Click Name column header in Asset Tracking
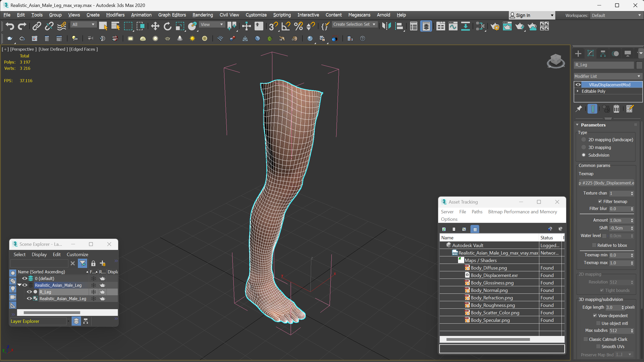 pyautogui.click(x=489, y=238)
